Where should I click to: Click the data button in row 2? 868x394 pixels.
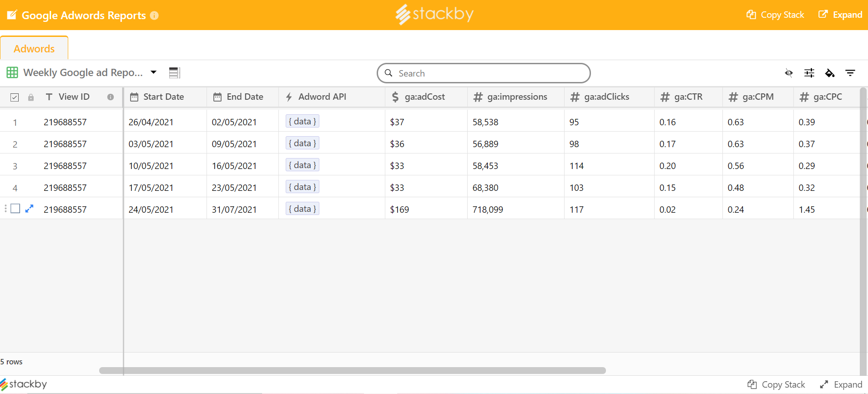303,143
